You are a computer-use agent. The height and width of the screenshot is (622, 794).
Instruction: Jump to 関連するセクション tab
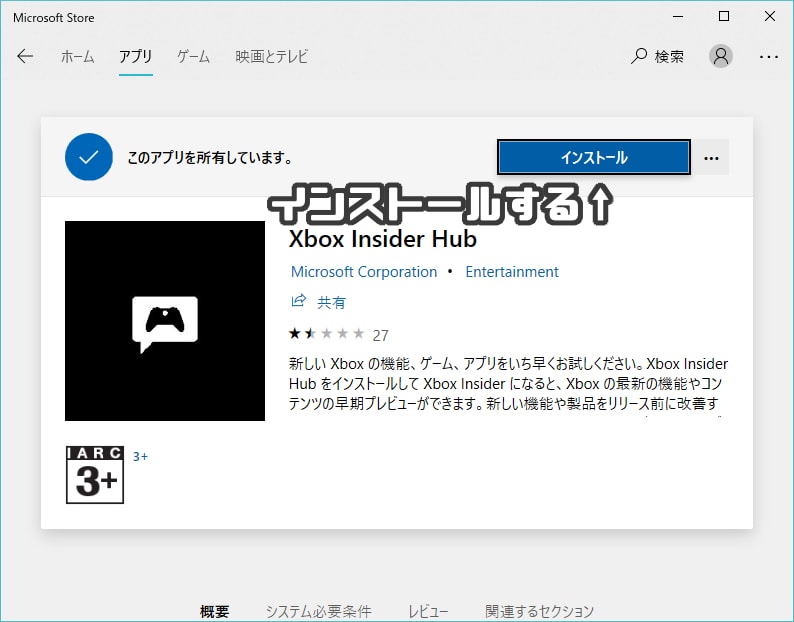pyautogui.click(x=539, y=611)
